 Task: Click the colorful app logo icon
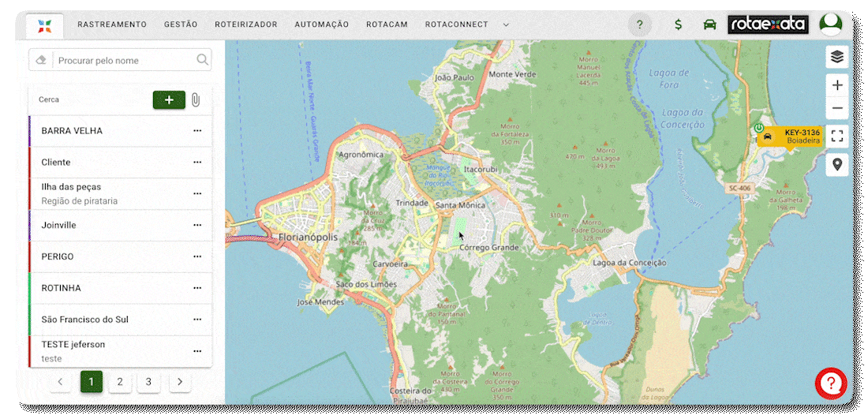point(44,25)
